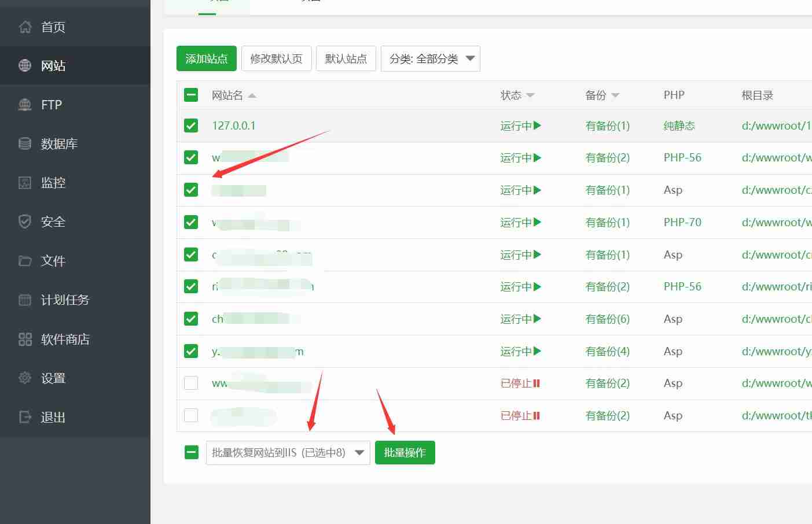Viewport: 812px width, 524px height.
Task: Check the checkbox for the first stopped site
Action: click(190, 383)
